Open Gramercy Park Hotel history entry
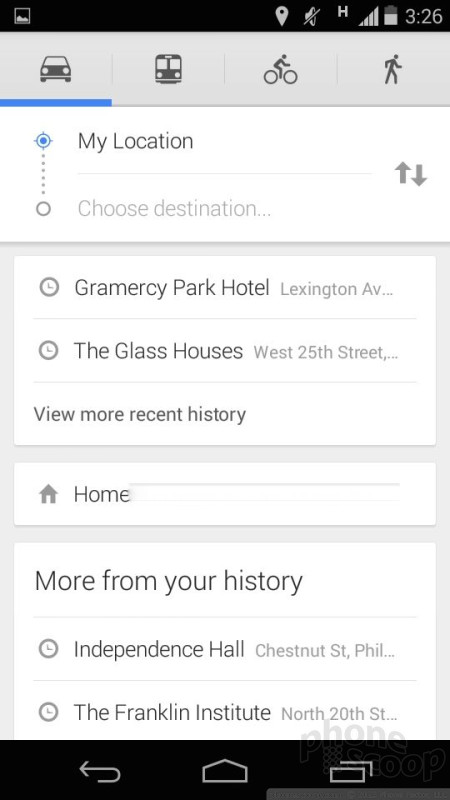Image resolution: width=450 pixels, height=800 pixels. (224, 288)
